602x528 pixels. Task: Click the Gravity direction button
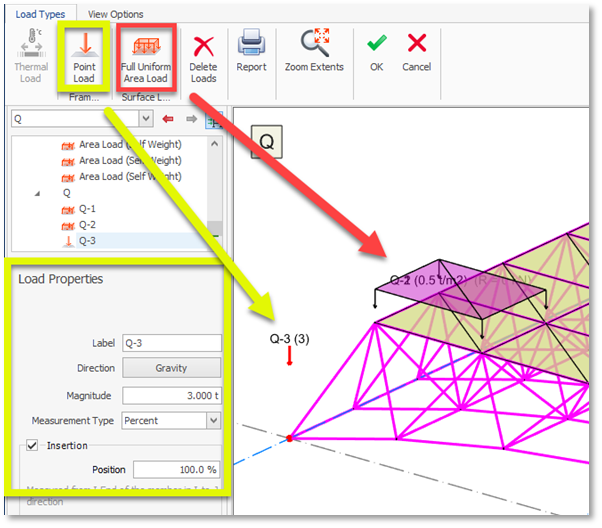tap(171, 368)
